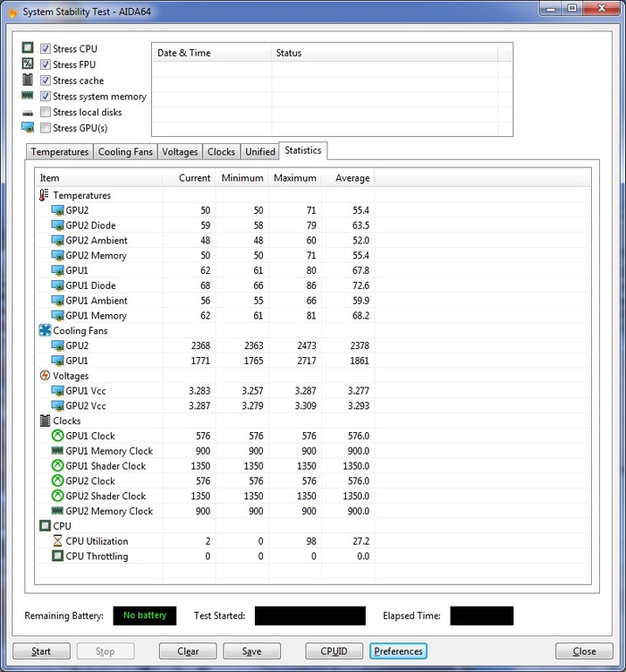
Task: Click the Item column header
Action: pos(98,178)
